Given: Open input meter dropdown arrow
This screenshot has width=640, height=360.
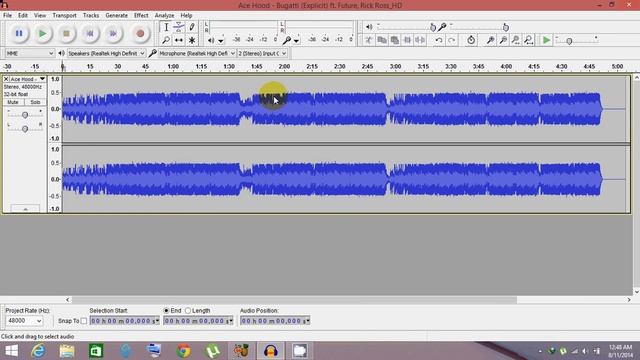Looking at the screenshot, I should (296, 40).
